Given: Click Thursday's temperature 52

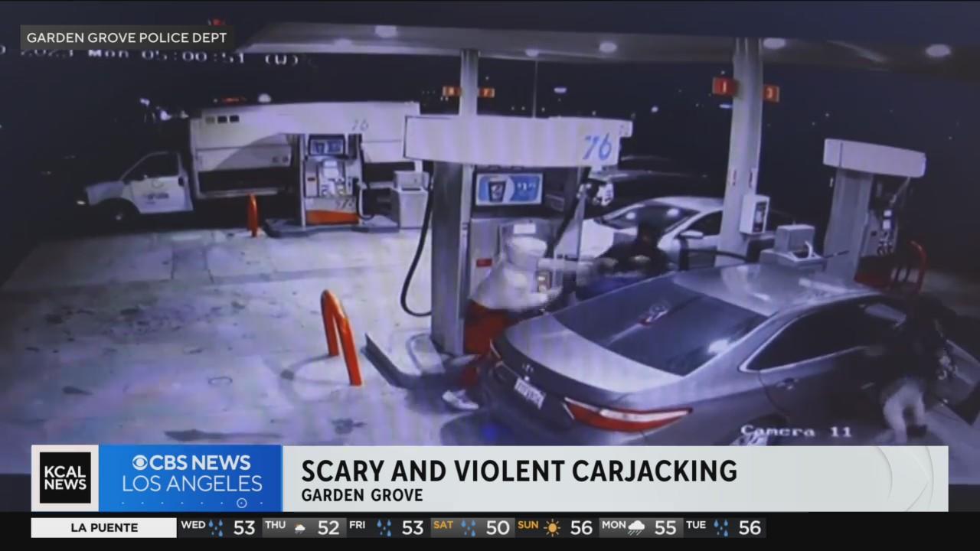Looking at the screenshot, I should click(x=328, y=527).
